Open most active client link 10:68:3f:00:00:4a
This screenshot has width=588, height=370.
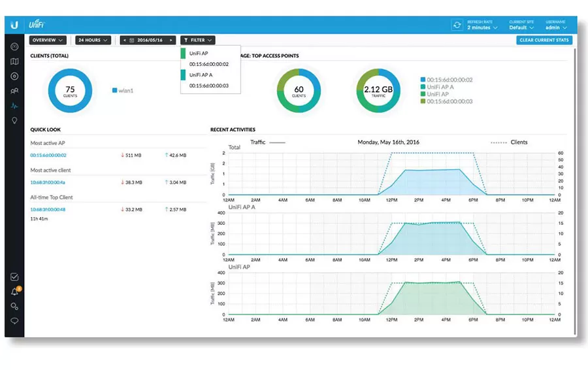pos(48,182)
